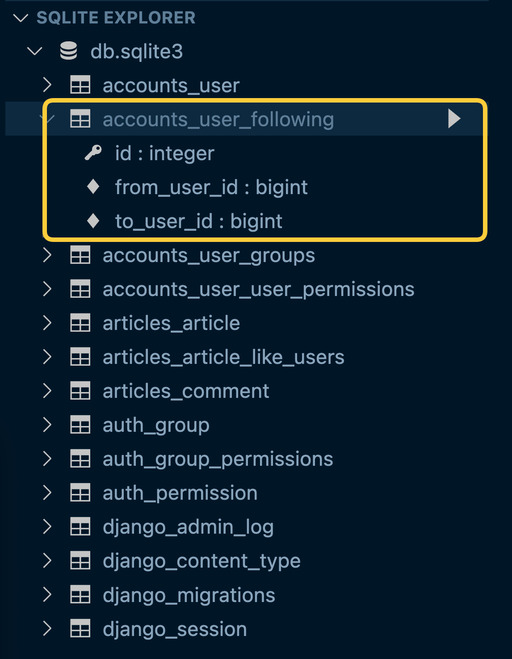Select the django_content_type table name
The width and height of the screenshot is (512, 659).
point(202,561)
